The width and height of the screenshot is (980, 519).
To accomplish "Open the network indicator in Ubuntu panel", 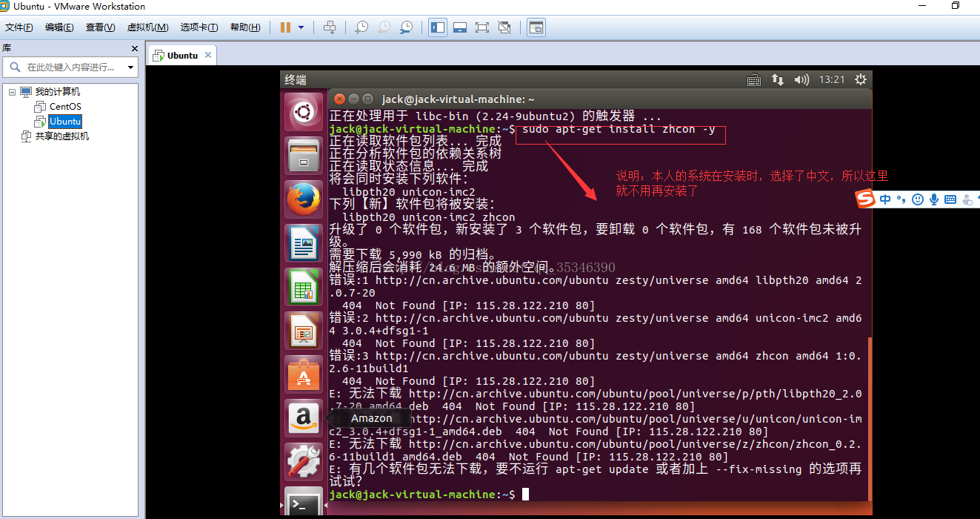I will (x=778, y=79).
